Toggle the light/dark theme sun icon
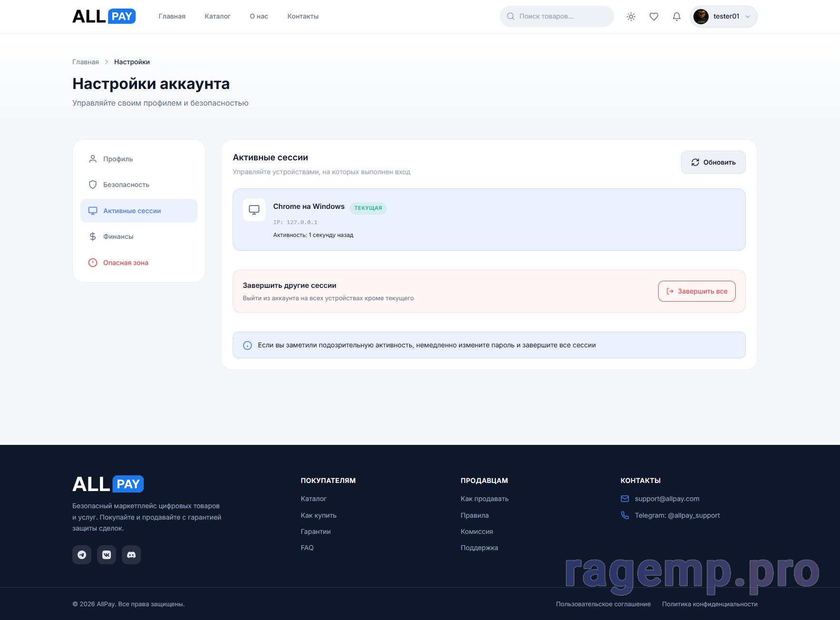 click(631, 17)
